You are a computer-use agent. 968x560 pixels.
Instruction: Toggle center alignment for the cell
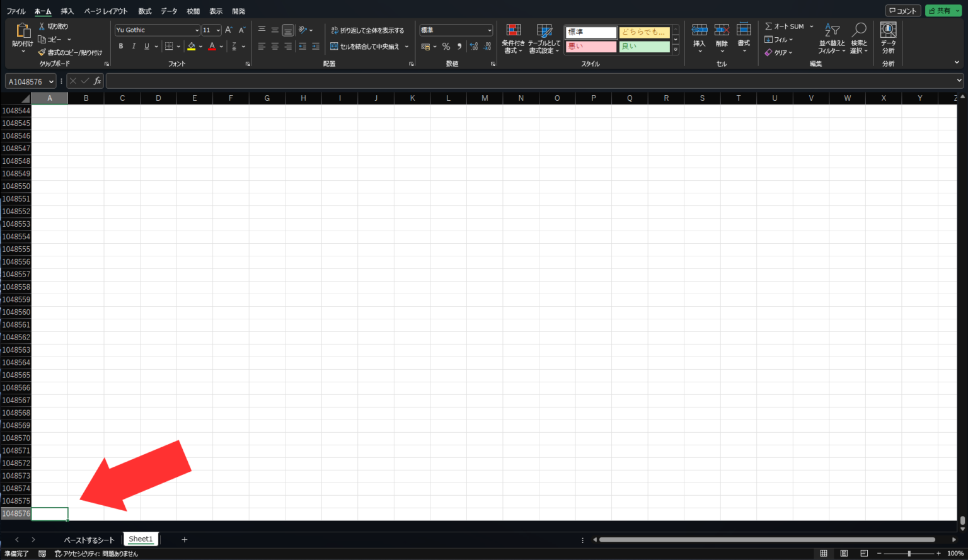point(274,45)
